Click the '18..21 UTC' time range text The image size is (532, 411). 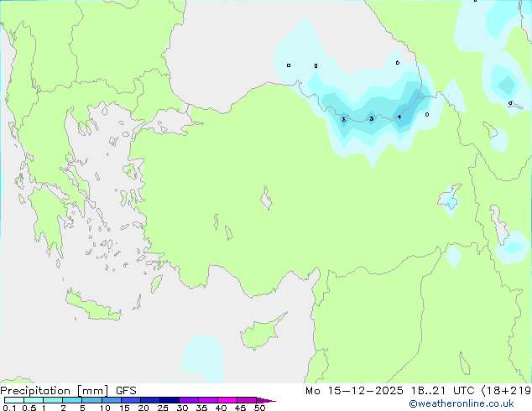pyautogui.click(x=442, y=391)
